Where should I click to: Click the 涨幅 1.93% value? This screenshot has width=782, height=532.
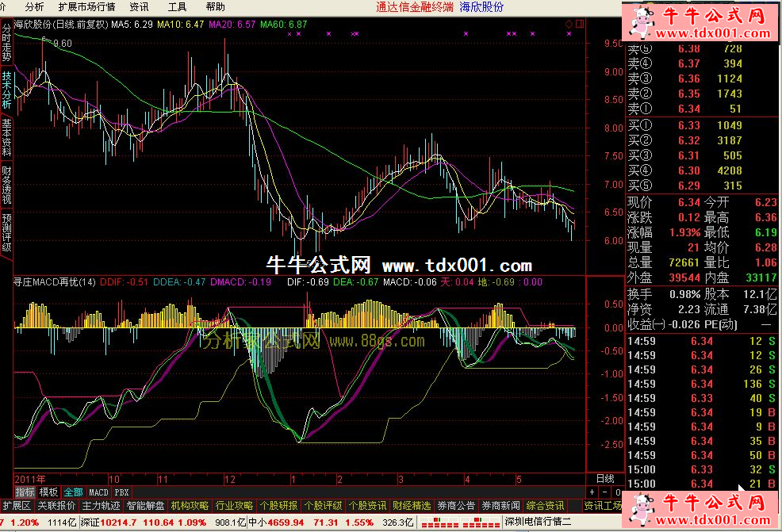coord(684,232)
